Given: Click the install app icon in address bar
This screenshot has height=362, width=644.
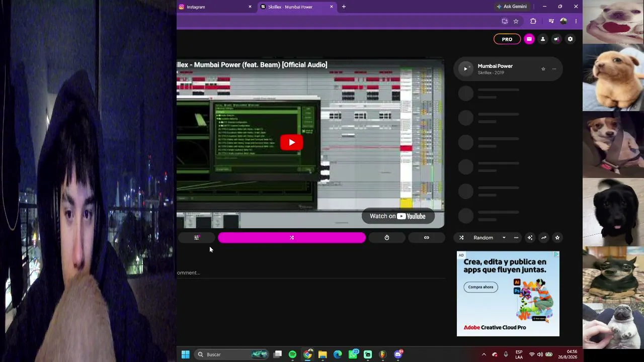Looking at the screenshot, I should (505, 21).
